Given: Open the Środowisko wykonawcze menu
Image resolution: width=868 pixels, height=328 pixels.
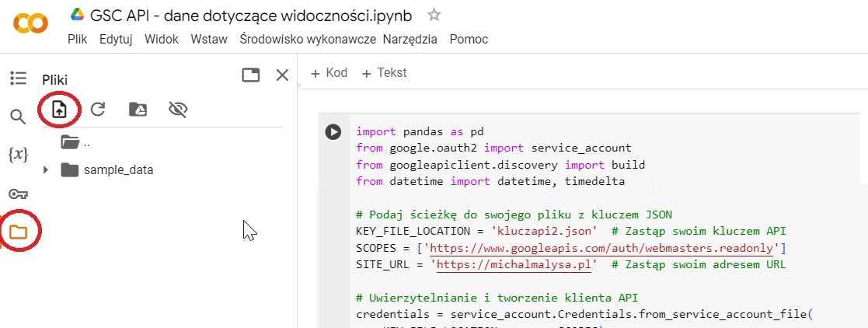Looking at the screenshot, I should tap(308, 40).
